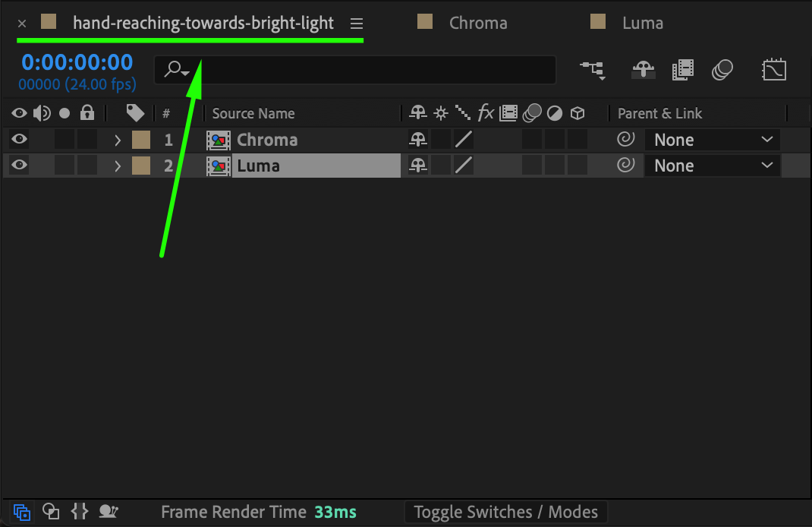Click the shy layers hide icon
Image resolution: width=812 pixels, height=527 pixels.
pyautogui.click(x=644, y=70)
